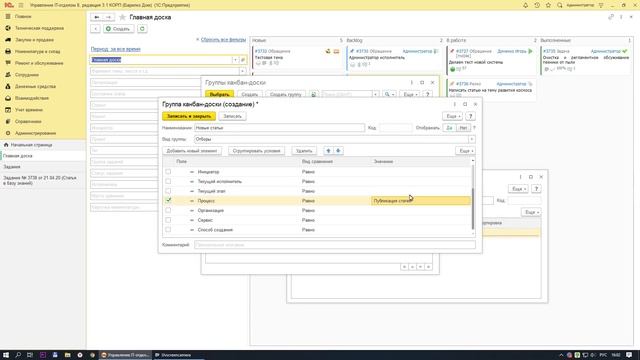Open the action center notifications icon in system tray
Image resolution: width=640 pixels, height=360 pixels.
coord(629,355)
